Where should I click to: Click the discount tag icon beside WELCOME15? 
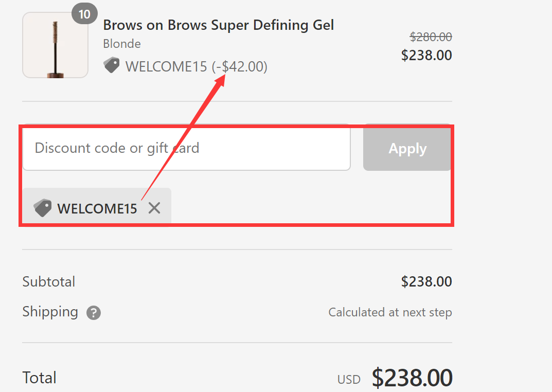coord(112,65)
